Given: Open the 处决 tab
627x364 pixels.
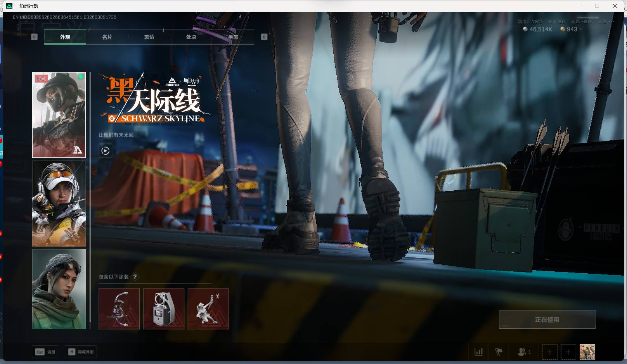Looking at the screenshot, I should coord(191,37).
